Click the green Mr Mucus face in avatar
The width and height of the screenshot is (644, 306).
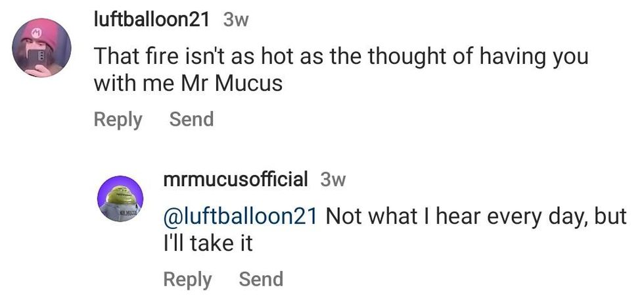120,194
